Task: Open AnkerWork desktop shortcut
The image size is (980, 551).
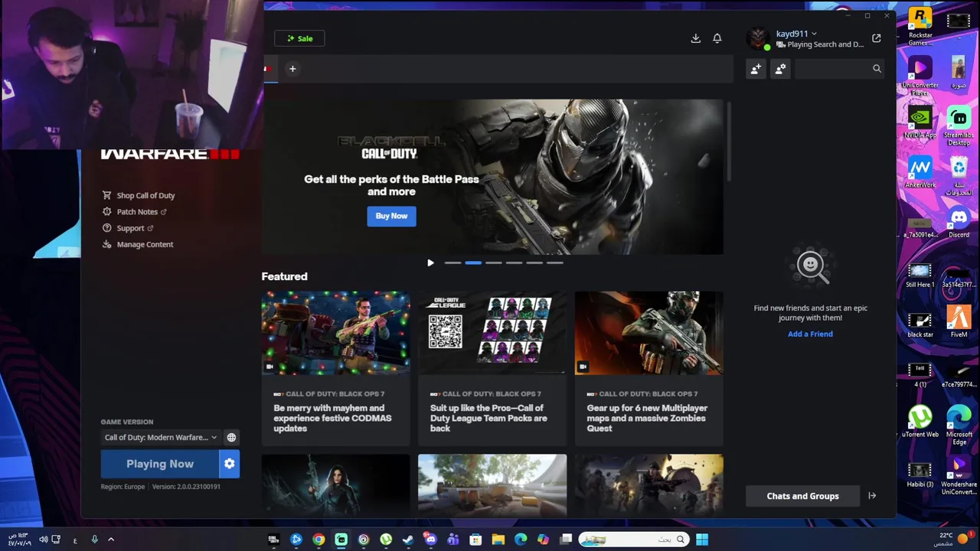Action: 920,172
